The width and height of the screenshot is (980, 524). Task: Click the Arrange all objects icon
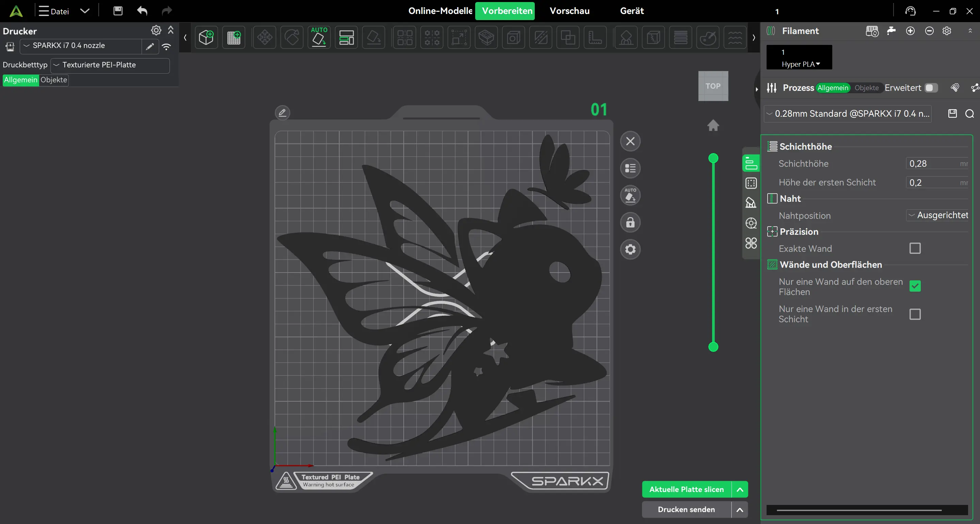[x=346, y=37]
